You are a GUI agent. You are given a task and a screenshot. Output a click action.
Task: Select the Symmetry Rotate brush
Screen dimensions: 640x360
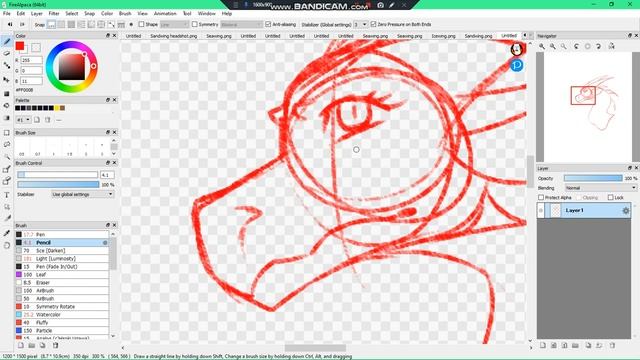[62, 307]
